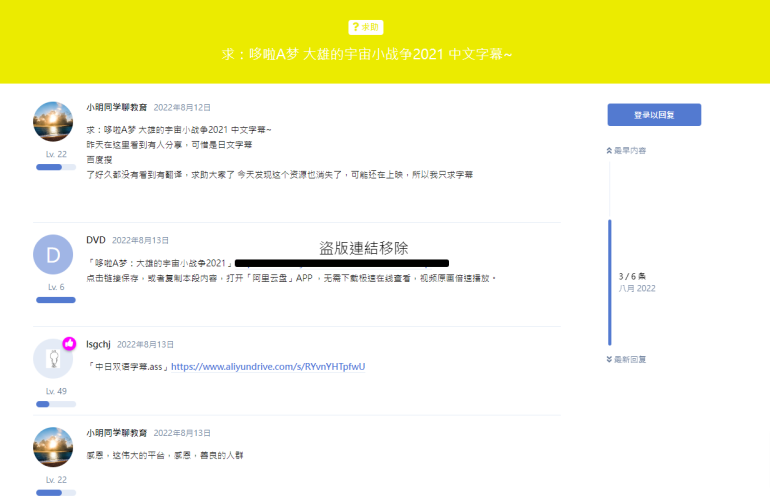Viewport: 770px width, 499px height.
Task: Click username 小明同学聊教育 on first post
Action: click(117, 107)
